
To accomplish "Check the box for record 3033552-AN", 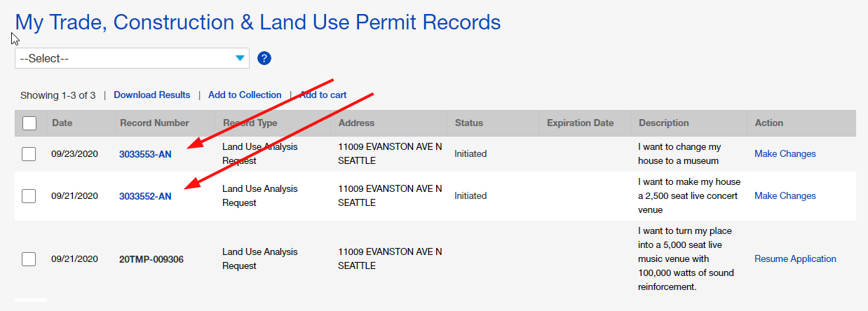I will 29,196.
